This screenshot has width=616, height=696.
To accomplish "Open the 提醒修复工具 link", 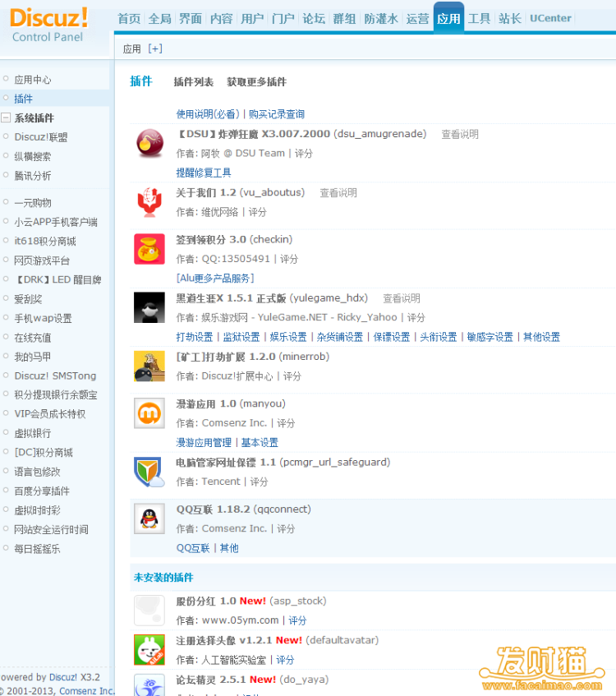I will [x=203, y=173].
